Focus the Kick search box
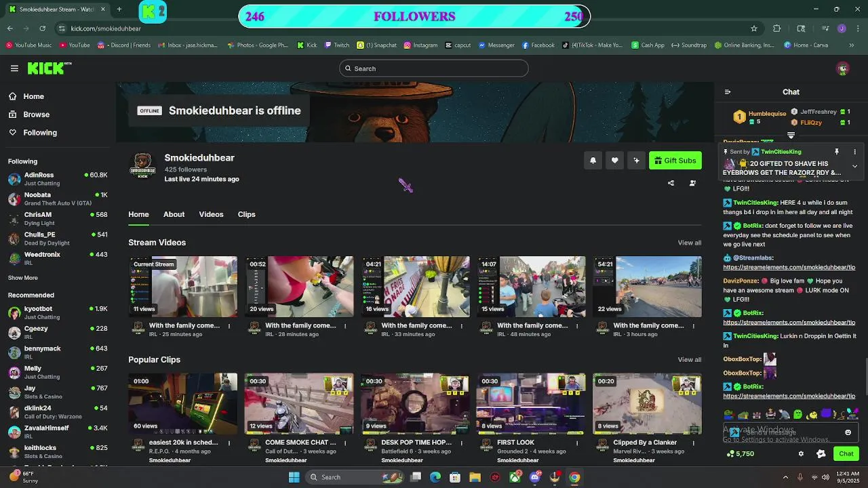868x488 pixels. coord(434,68)
